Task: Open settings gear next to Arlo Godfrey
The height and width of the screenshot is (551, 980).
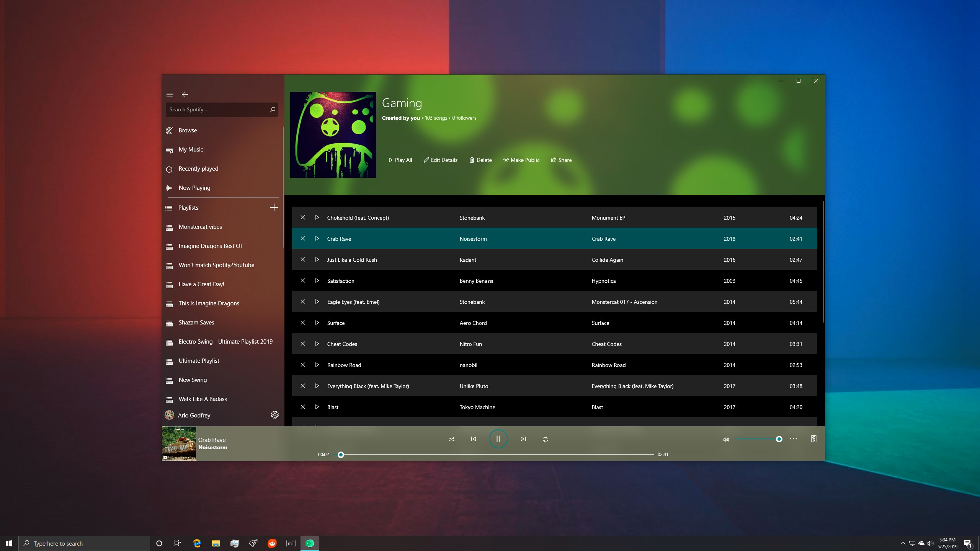Action: (x=275, y=415)
